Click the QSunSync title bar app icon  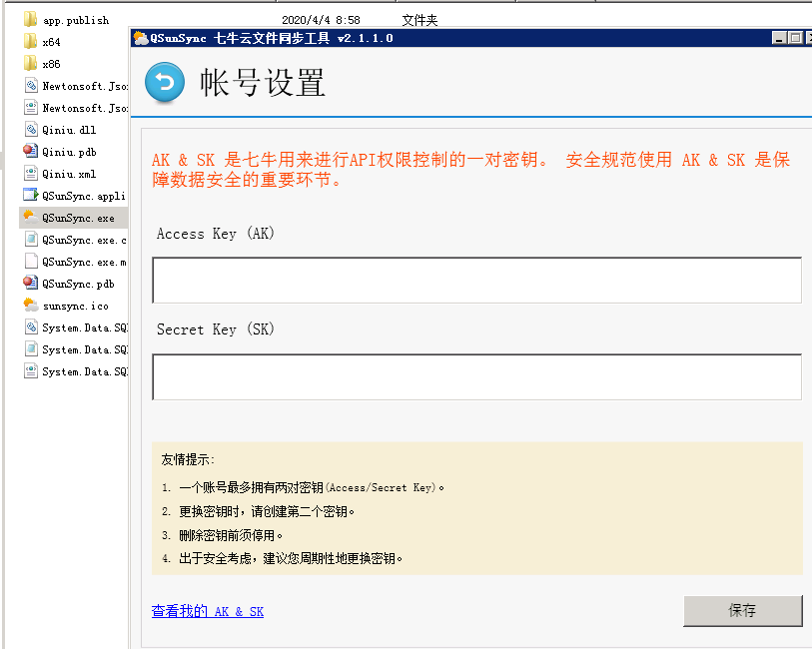(140, 38)
